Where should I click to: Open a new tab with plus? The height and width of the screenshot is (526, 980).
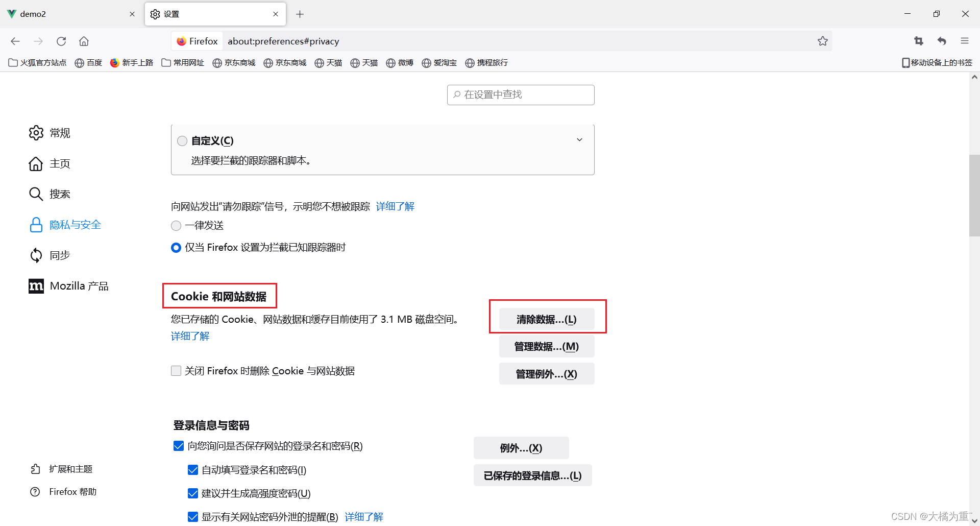pyautogui.click(x=300, y=14)
